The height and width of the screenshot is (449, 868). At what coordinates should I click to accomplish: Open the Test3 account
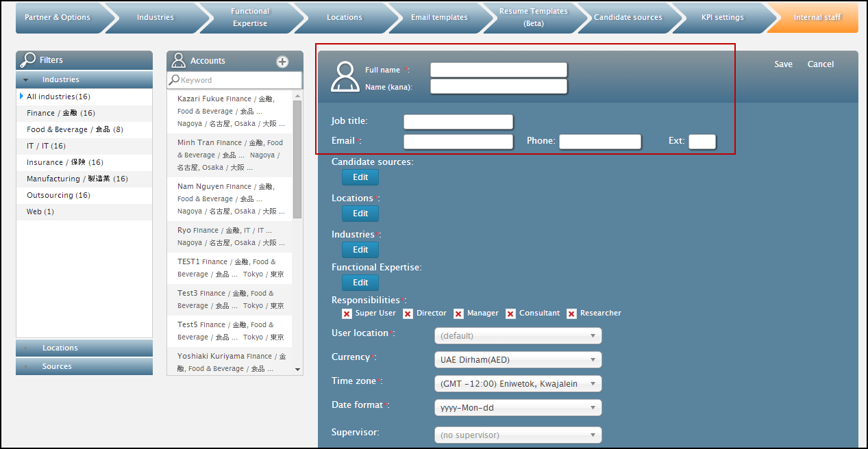pos(230,300)
